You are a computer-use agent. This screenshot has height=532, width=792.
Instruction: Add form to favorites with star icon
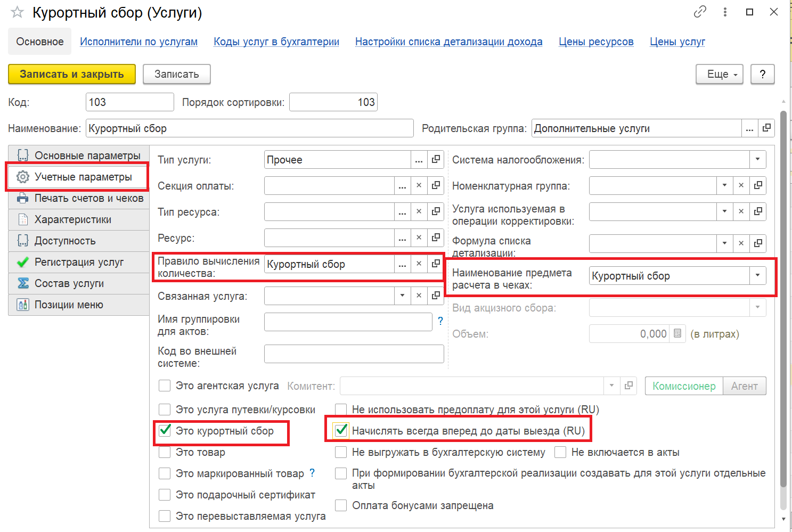[x=17, y=12]
